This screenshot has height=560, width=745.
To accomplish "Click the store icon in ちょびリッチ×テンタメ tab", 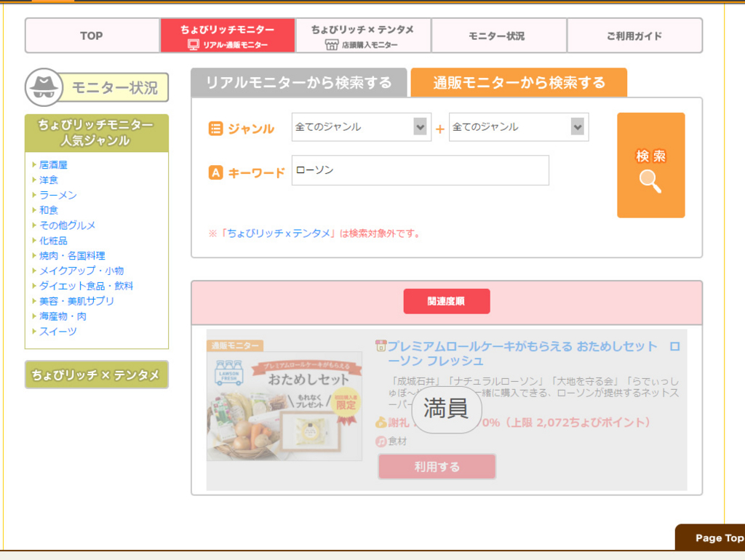I will tap(332, 44).
